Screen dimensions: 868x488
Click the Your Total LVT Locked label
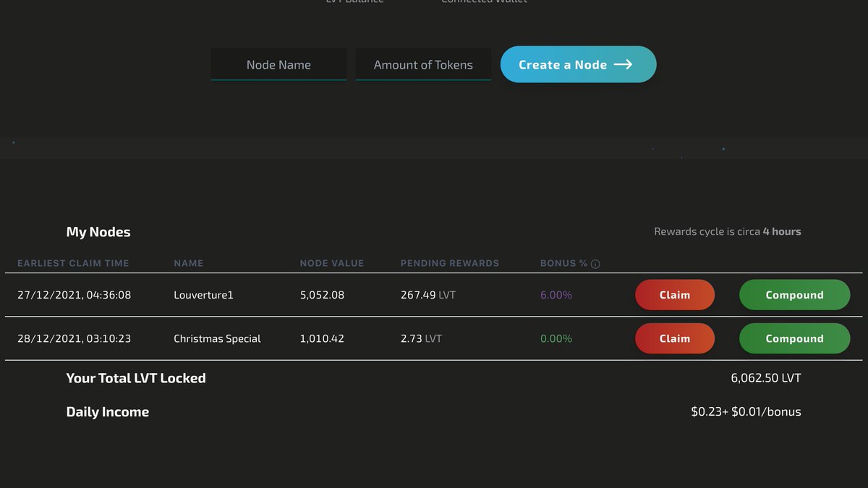[136, 378]
